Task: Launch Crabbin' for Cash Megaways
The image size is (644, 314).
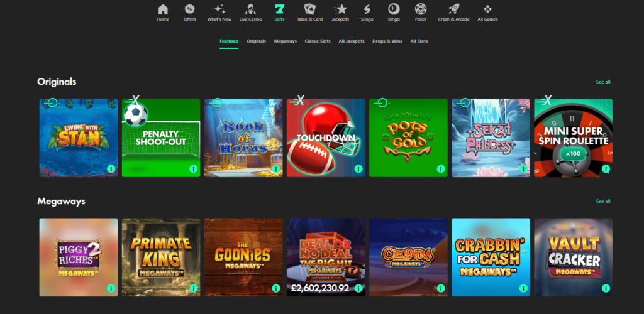Action: point(491,257)
